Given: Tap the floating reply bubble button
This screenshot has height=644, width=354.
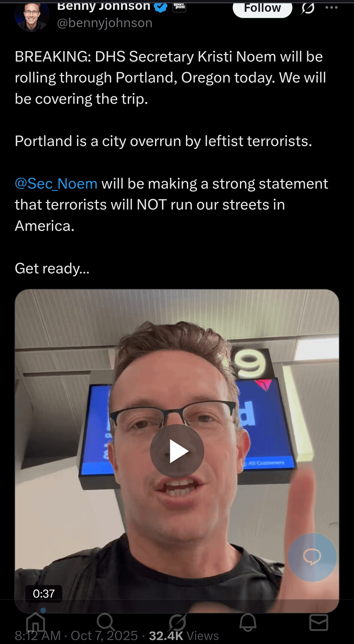Looking at the screenshot, I should click(x=312, y=557).
